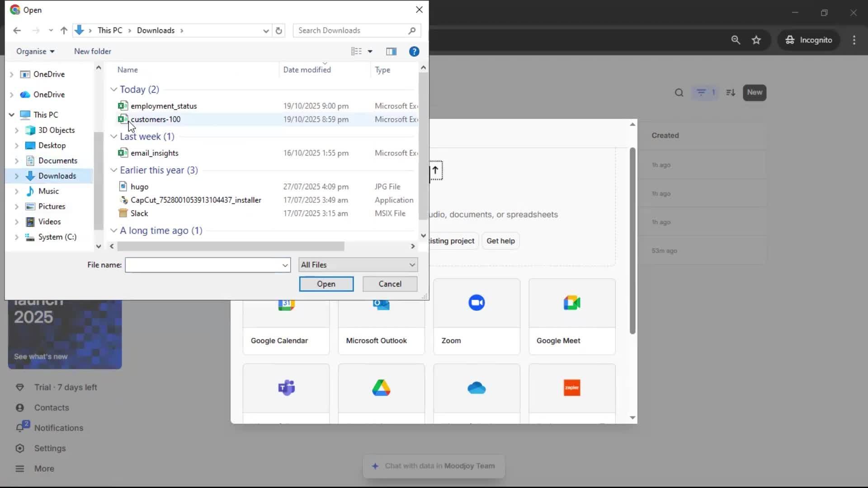Click search magnifier in Search Downloads
This screenshot has height=488, width=868.
click(x=411, y=31)
